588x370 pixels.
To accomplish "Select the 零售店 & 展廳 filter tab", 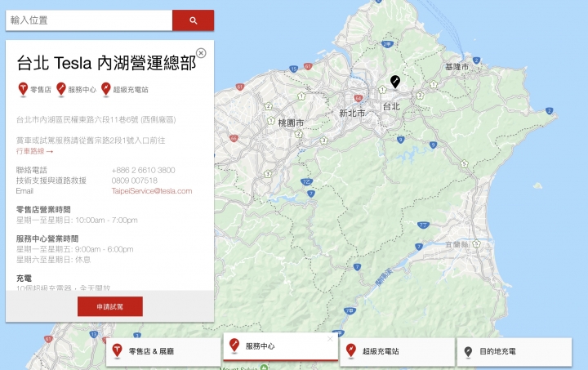I will click(163, 351).
